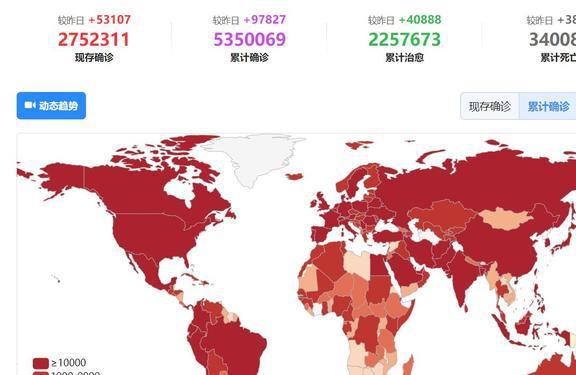Click the red ≥10000 legend swatch

[x=41, y=363]
